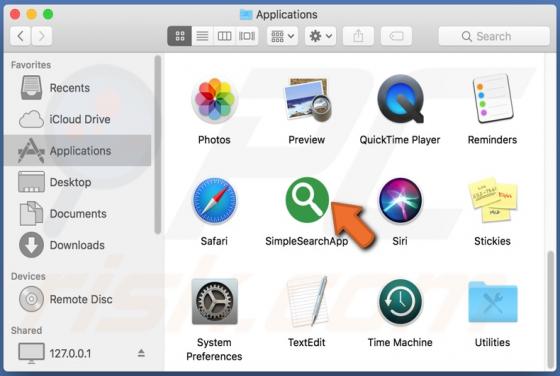Select Applications in the sidebar
Screen dimensions: 560x376
78,151
